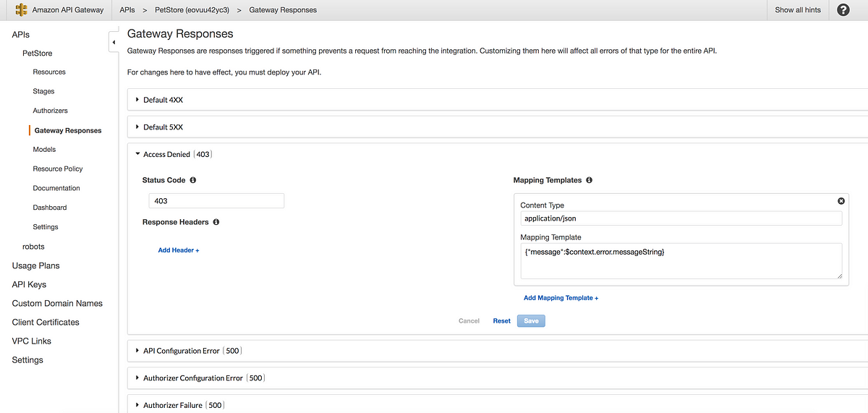Expand the Default 4XX section
The image size is (868, 413).
tap(498, 100)
